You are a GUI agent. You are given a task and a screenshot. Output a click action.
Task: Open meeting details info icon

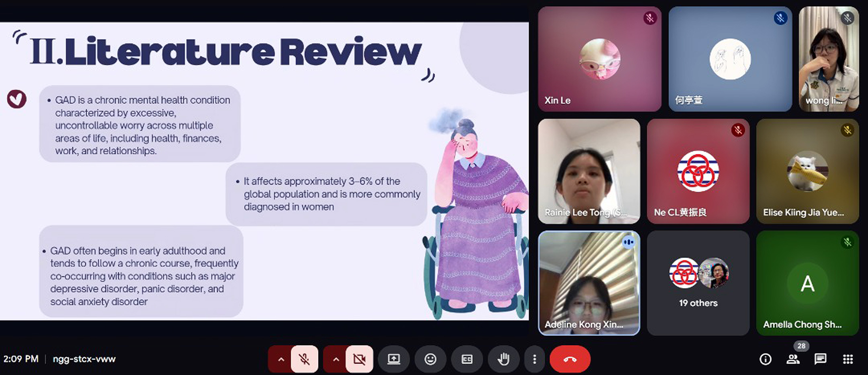[x=765, y=359]
